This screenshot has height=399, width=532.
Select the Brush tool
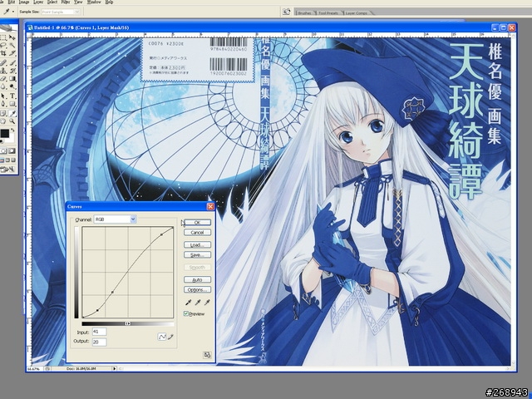(12, 63)
